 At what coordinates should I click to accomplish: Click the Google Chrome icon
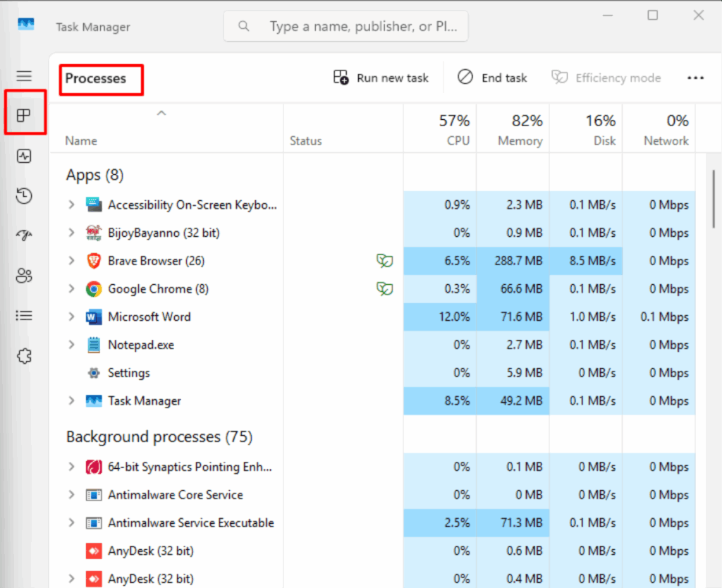point(94,288)
